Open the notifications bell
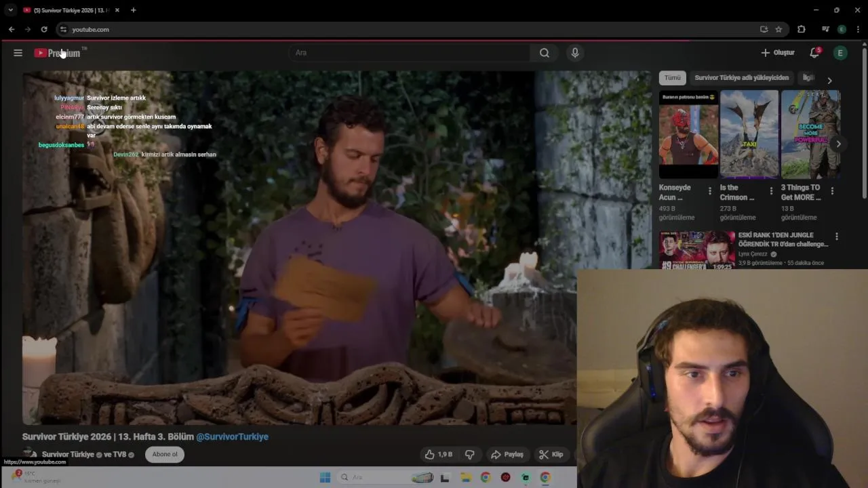The width and height of the screenshot is (868, 488). 814,53
